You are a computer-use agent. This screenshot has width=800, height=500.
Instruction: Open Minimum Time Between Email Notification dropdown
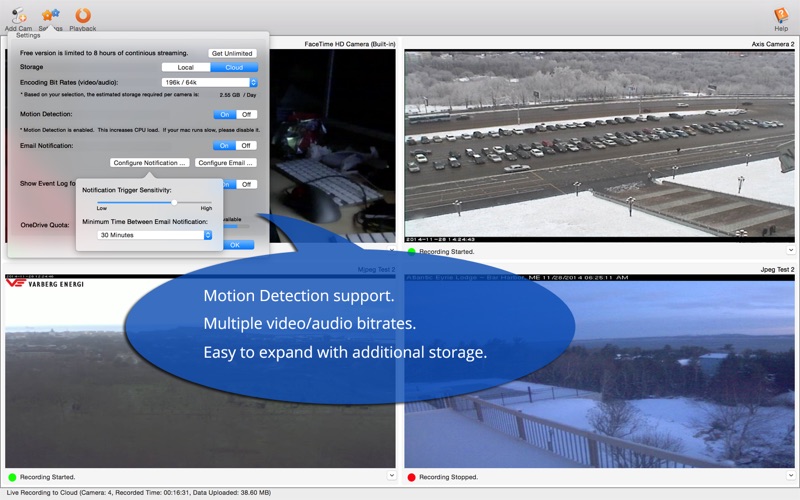point(154,235)
